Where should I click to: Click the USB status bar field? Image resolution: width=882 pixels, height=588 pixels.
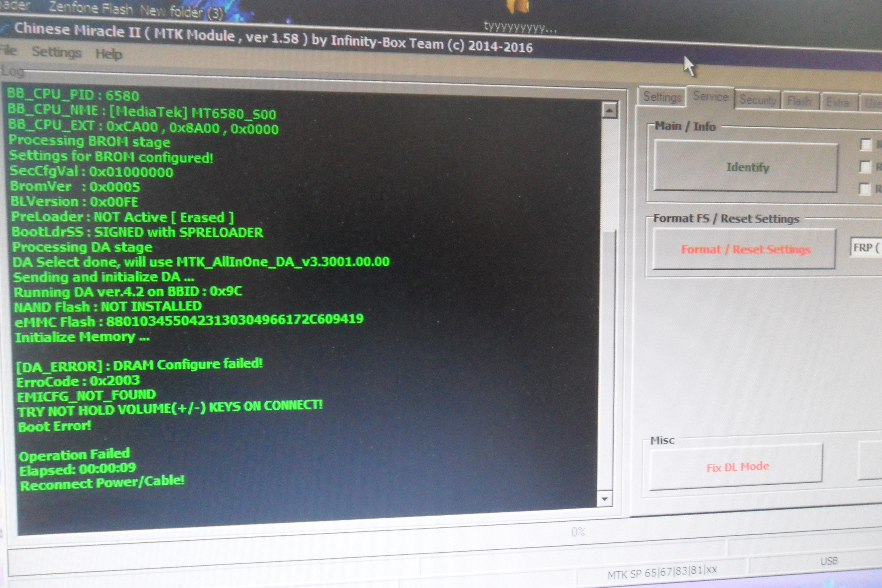click(x=829, y=561)
